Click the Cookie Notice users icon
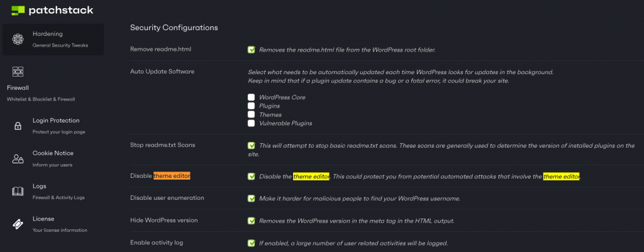The image size is (644, 252). (18, 159)
